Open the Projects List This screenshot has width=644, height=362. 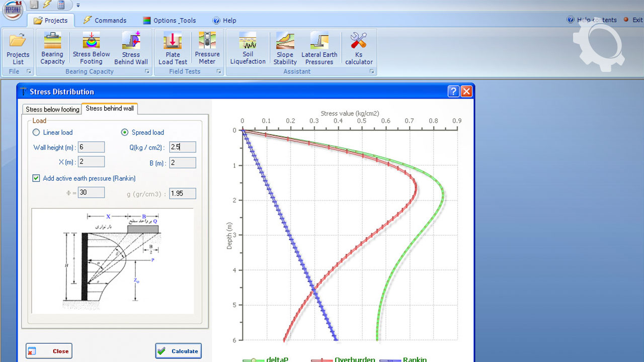pyautogui.click(x=18, y=48)
